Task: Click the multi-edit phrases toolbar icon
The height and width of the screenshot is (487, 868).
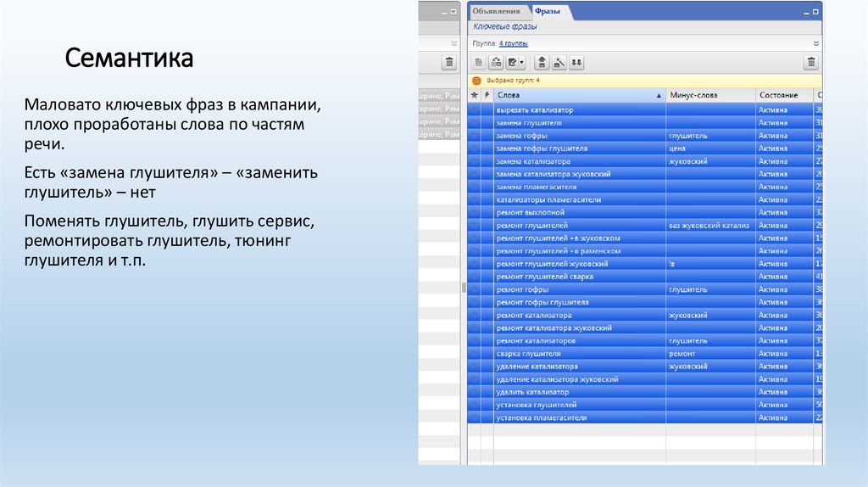Action: click(496, 63)
